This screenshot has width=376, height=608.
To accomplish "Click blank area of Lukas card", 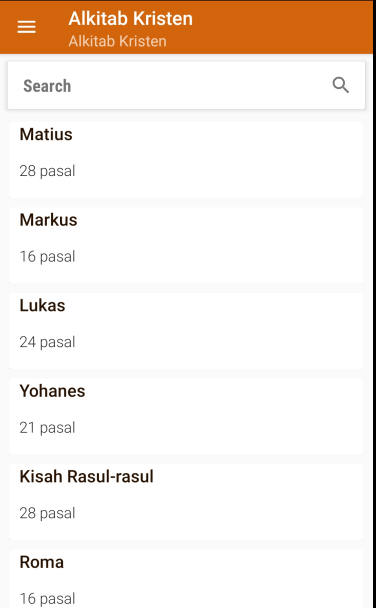I will click(233, 331).
